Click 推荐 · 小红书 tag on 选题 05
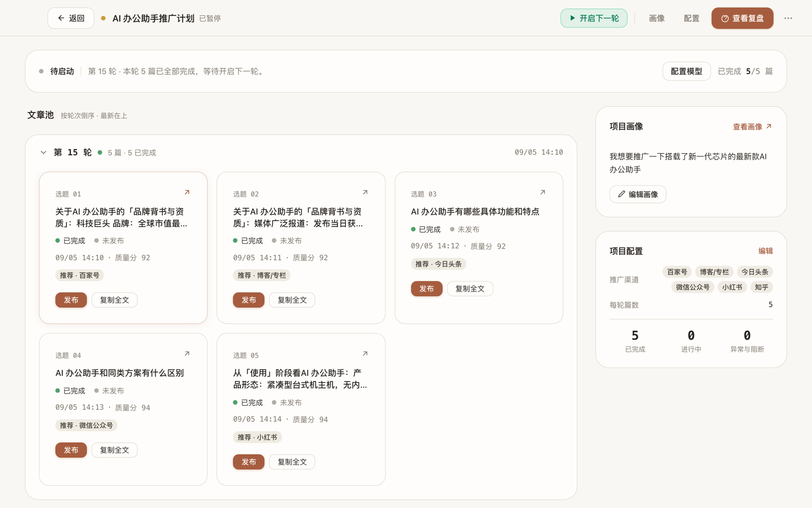 (x=257, y=437)
